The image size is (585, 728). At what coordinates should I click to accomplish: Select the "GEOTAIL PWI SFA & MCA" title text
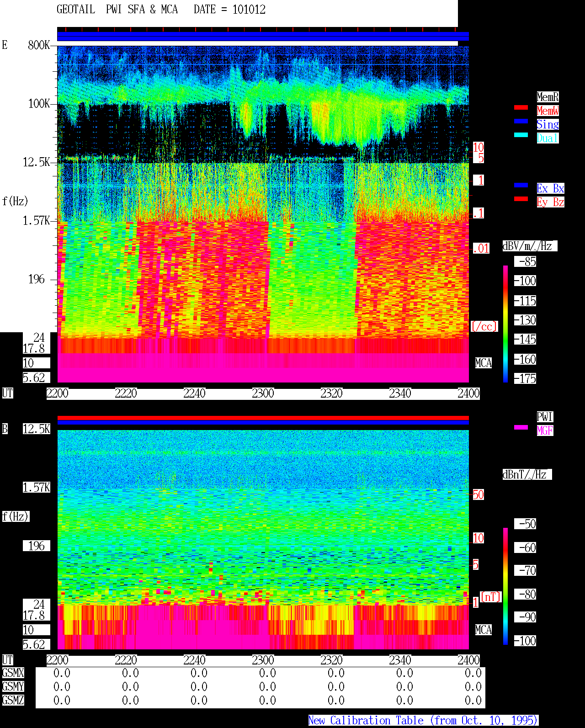[117, 10]
